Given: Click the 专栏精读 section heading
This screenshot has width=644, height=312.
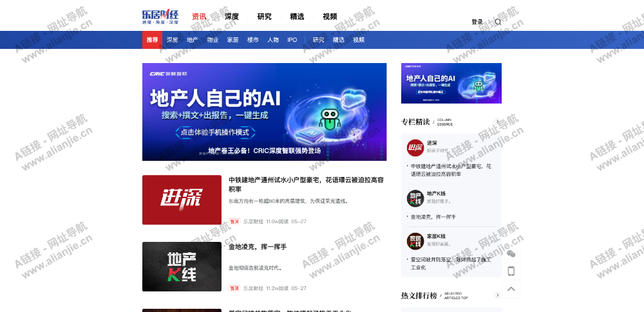Looking at the screenshot, I should 415,122.
